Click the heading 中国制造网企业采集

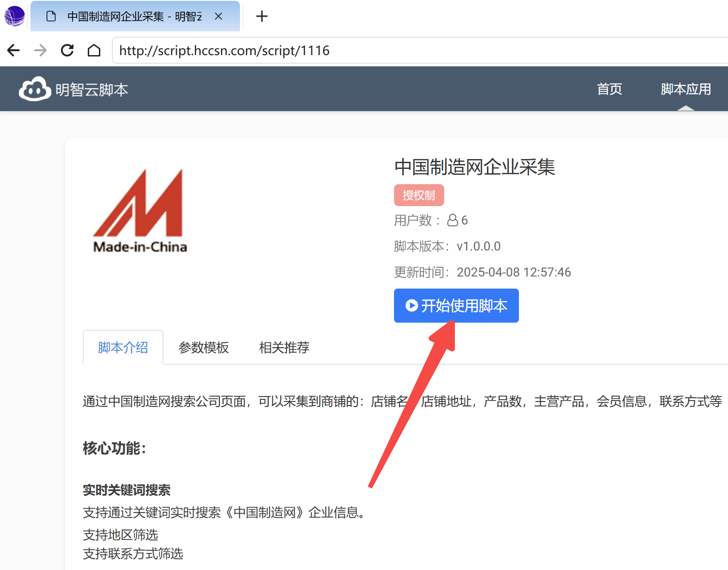pyautogui.click(x=475, y=167)
